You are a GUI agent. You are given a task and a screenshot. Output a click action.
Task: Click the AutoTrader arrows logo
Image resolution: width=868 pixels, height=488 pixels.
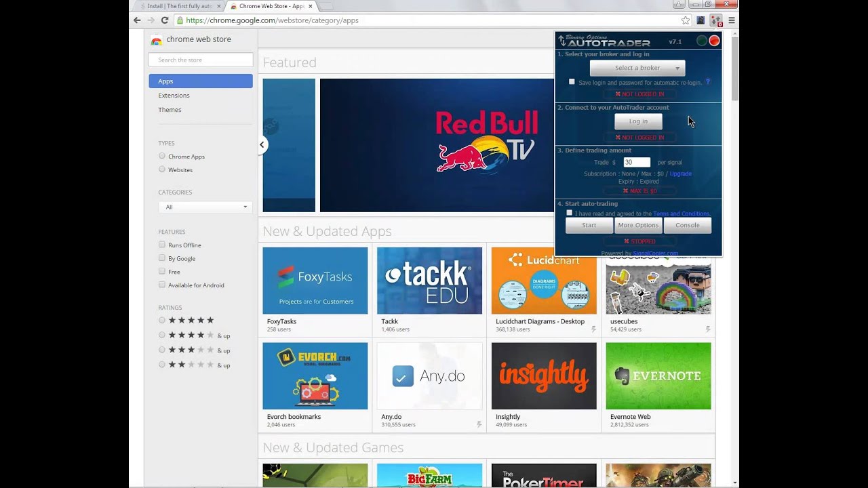click(x=562, y=41)
